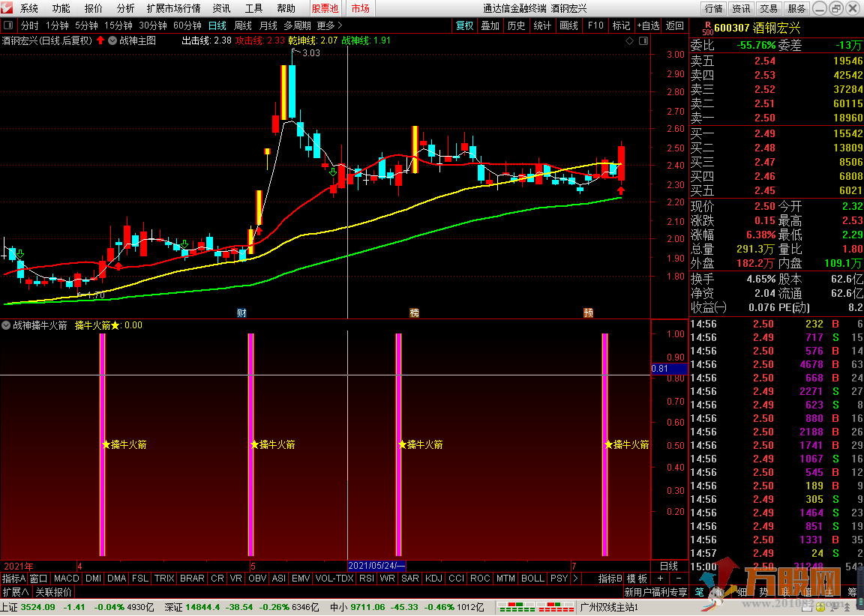This screenshot has height=616, width=864.
Task: Open the 模板 template menu
Action: 637,579
